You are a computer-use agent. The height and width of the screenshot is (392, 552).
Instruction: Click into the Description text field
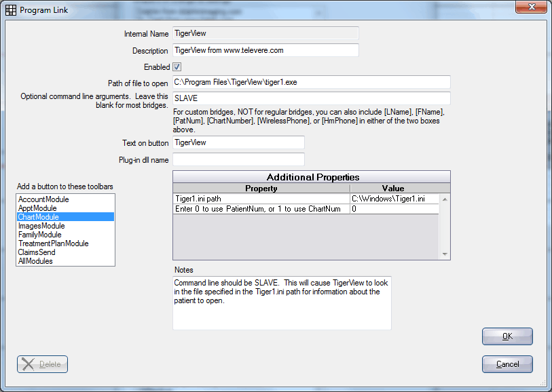pyautogui.click(x=265, y=50)
